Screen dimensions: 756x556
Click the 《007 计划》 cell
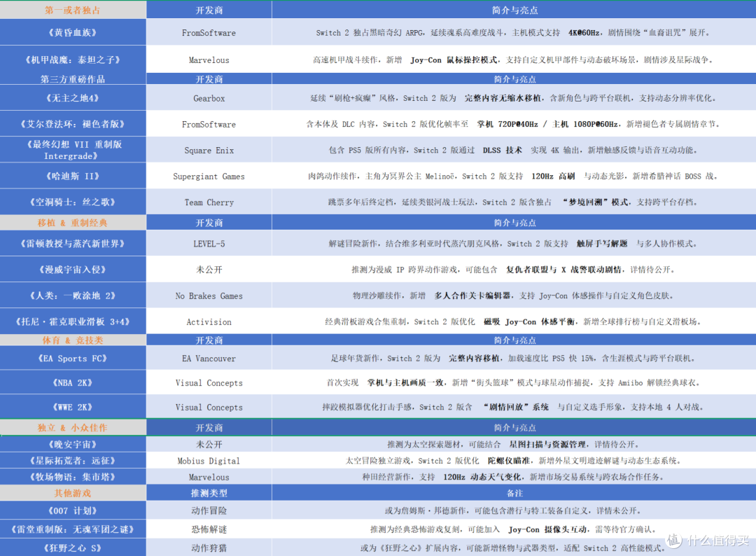point(73,510)
